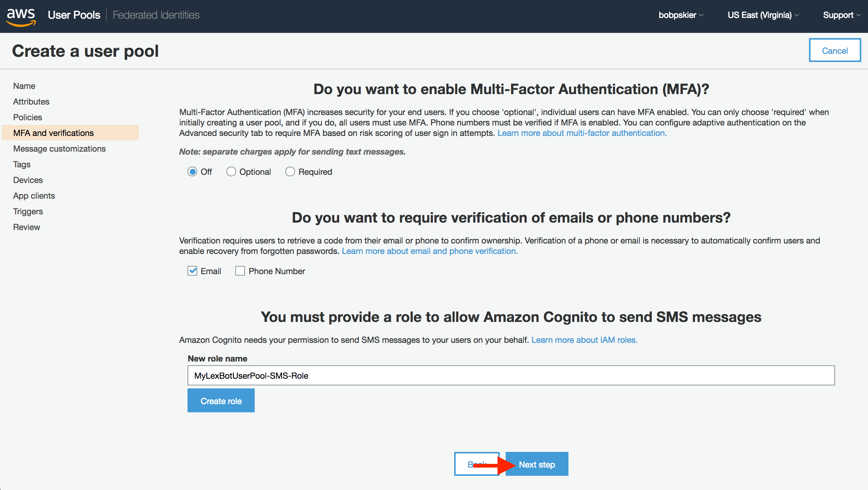Click the Cancel button
The width and height of the screenshot is (868, 490).
coord(835,50)
